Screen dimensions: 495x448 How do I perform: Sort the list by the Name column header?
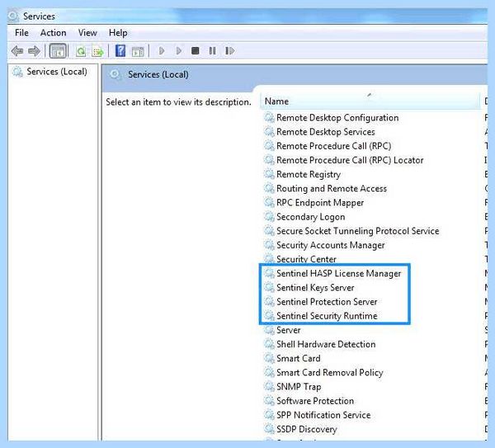click(x=370, y=101)
